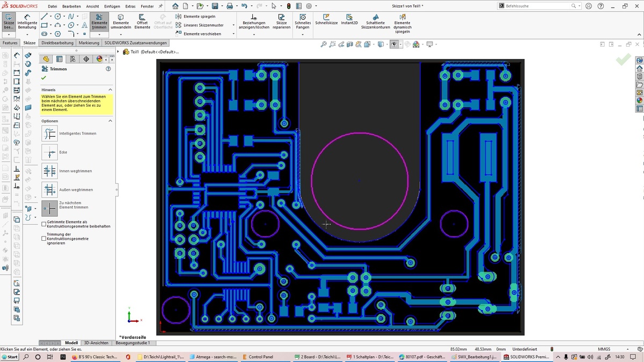Switch to Bewegungsstudie 1 tab
The image size is (644, 362).
click(x=133, y=343)
